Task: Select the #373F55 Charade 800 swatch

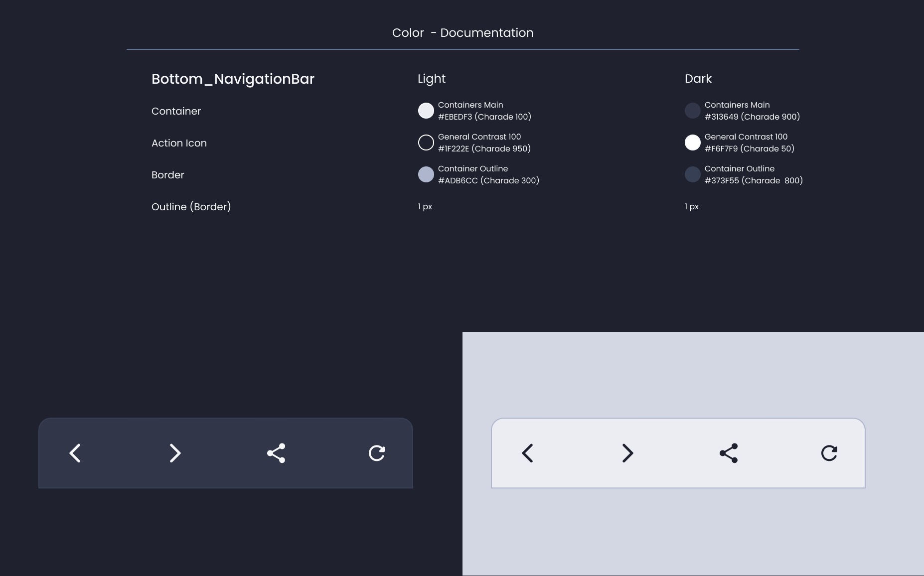Action: pyautogui.click(x=693, y=174)
